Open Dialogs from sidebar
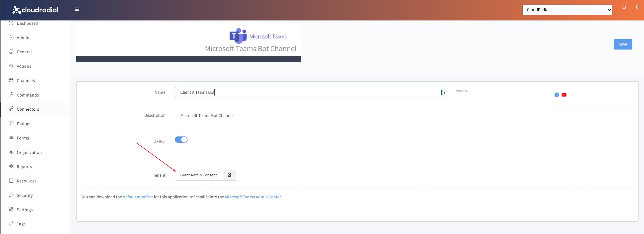The image size is (644, 234). point(24,124)
